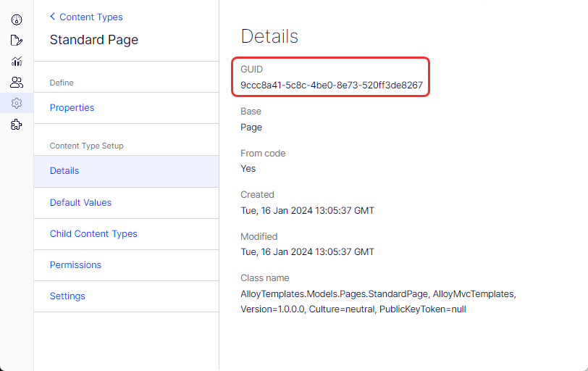
Task: Click the "From code" field label
Action: 263,154
